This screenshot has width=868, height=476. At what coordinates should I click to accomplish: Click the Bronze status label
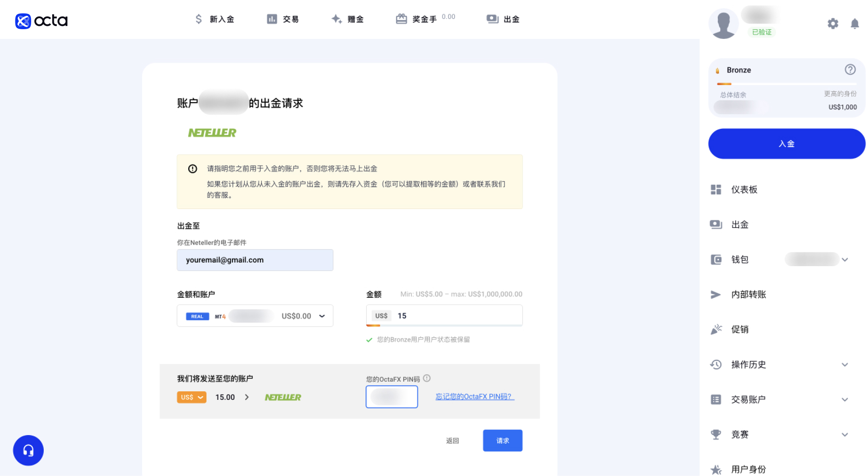(x=738, y=70)
